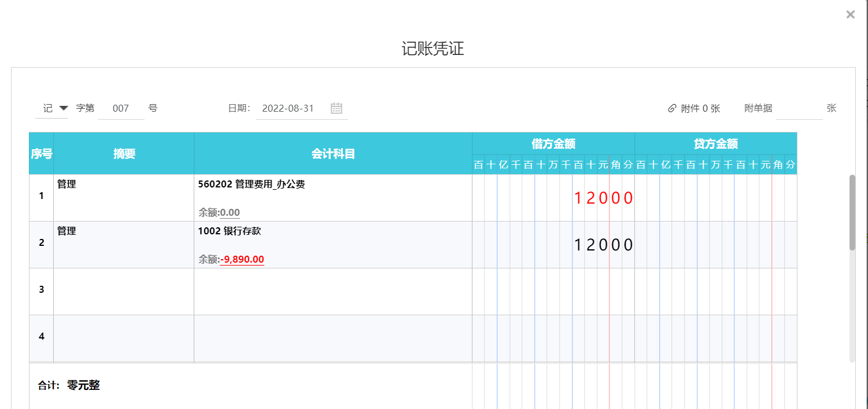Click the 附单据 document count field
This screenshot has width=868, height=409.
(801, 108)
